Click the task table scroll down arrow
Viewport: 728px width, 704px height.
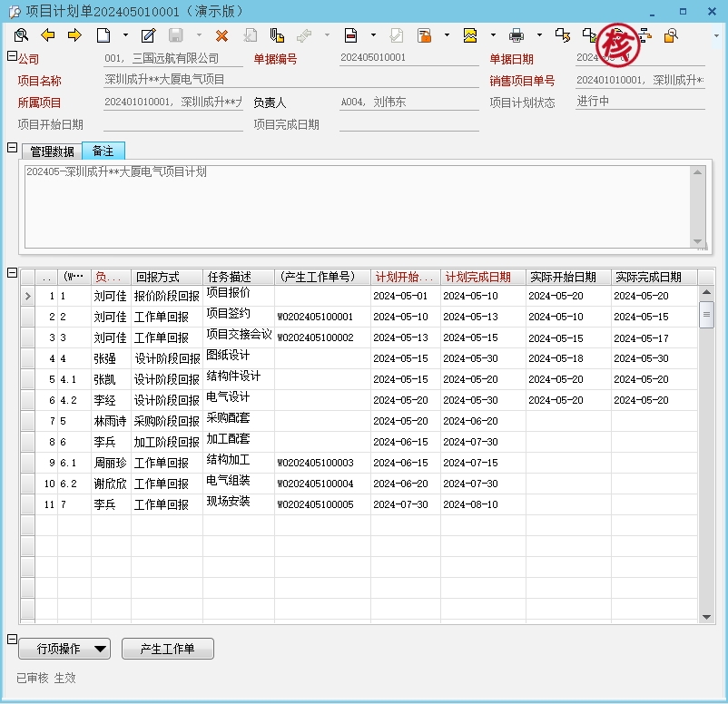pos(706,617)
